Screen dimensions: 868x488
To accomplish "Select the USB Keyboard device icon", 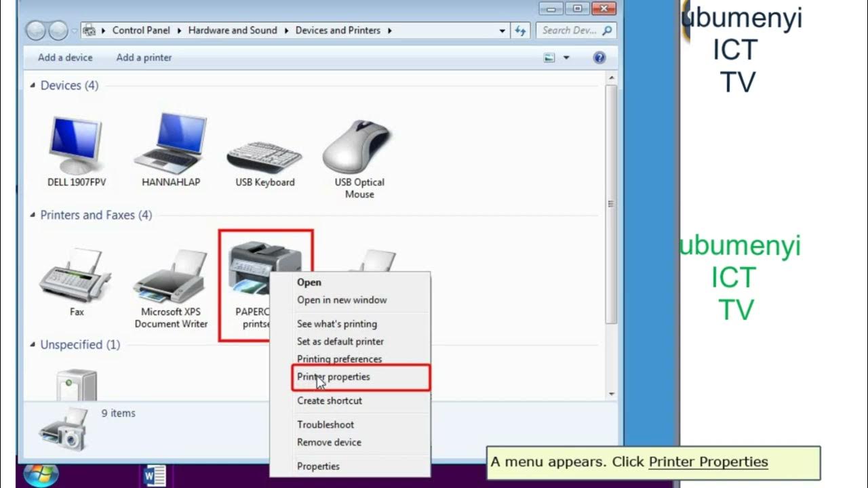I will (264, 157).
